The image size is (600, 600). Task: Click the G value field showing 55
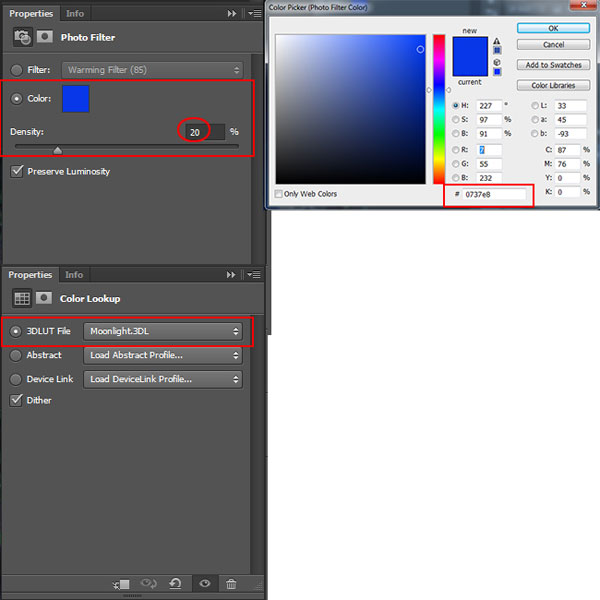pos(489,164)
